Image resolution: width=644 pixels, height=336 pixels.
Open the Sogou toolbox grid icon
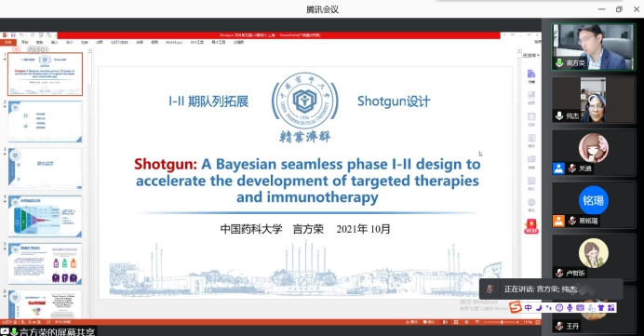(611, 307)
